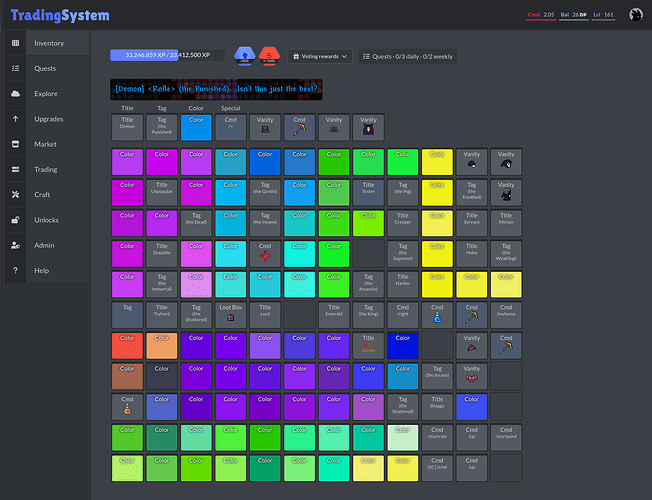Open the Market storefront icon
Image resolution: width=652 pixels, height=500 pixels.
15,144
